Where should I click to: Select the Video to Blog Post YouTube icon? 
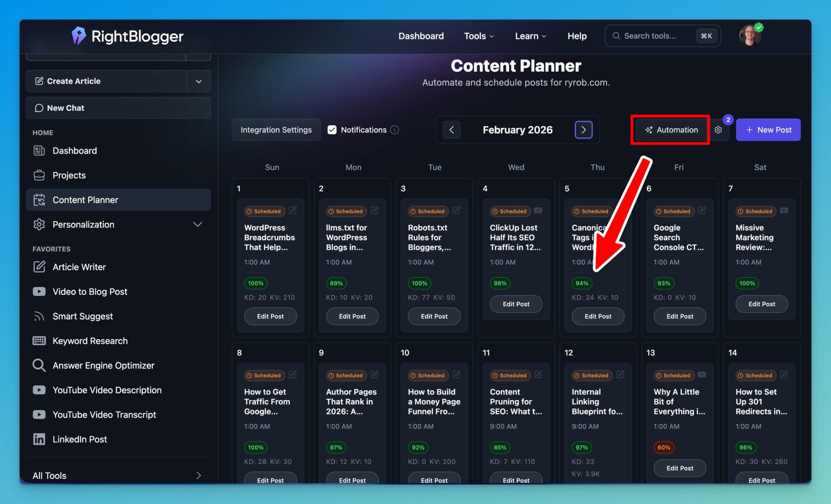(39, 291)
